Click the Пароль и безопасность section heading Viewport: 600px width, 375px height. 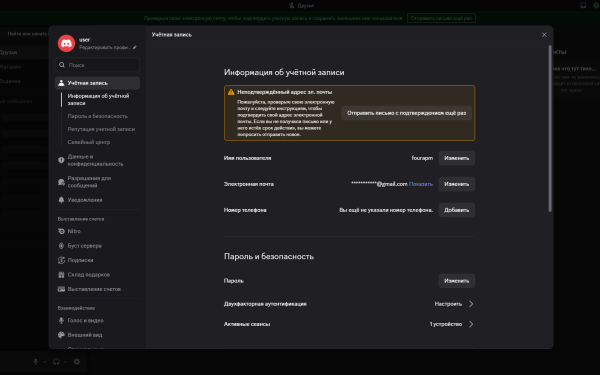click(269, 256)
